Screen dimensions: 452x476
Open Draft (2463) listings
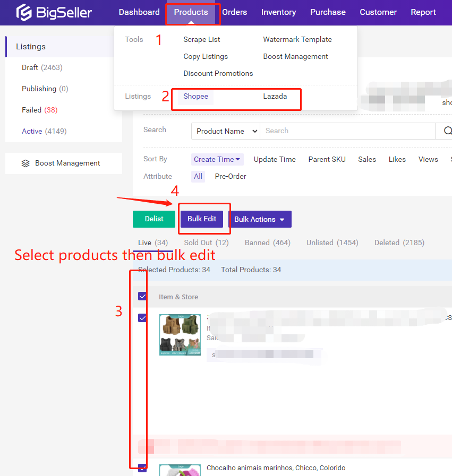pos(42,67)
